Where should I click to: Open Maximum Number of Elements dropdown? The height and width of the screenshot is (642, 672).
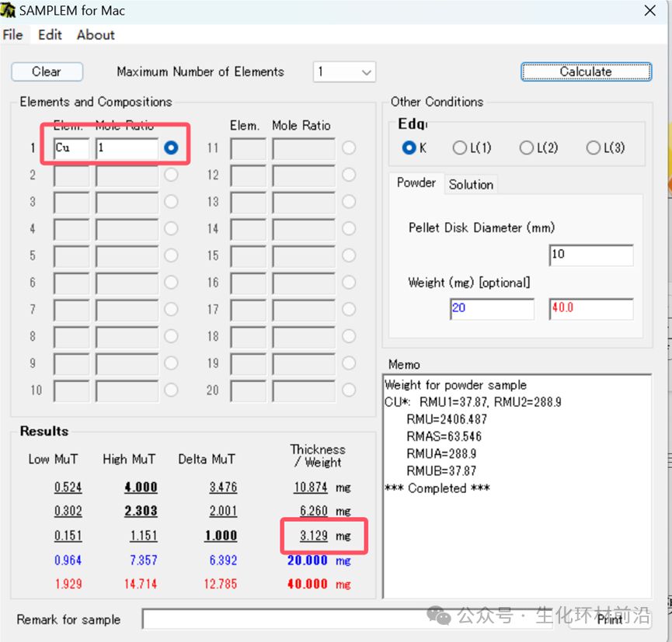pyautogui.click(x=344, y=72)
